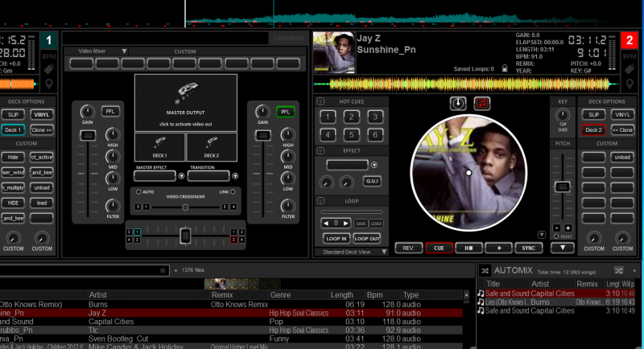
Task: Click the right mixer LOW knob
Action: 287,179
